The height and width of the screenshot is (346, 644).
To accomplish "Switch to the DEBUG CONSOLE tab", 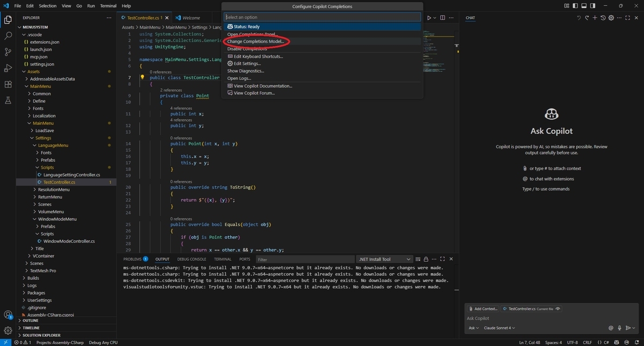I will click(x=192, y=259).
